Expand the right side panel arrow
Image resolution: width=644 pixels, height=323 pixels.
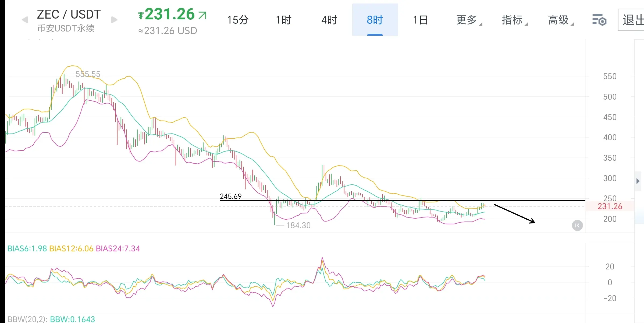(x=638, y=181)
